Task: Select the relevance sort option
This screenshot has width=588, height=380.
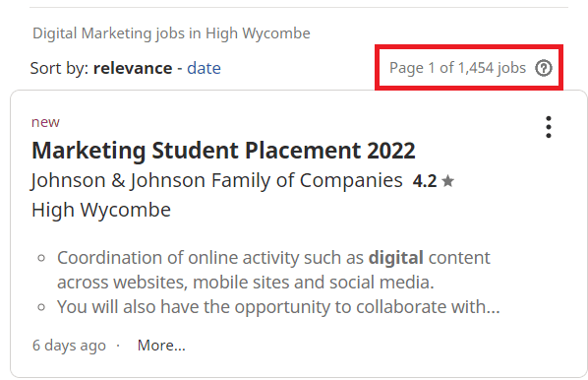Action: [x=133, y=68]
